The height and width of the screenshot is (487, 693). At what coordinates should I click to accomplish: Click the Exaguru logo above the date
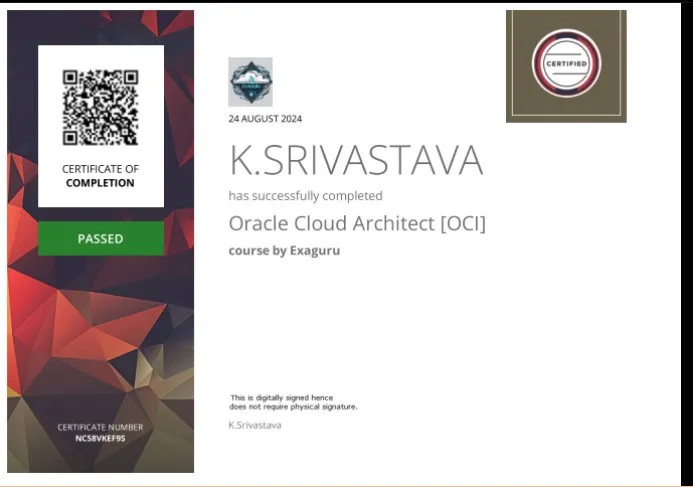click(x=250, y=81)
